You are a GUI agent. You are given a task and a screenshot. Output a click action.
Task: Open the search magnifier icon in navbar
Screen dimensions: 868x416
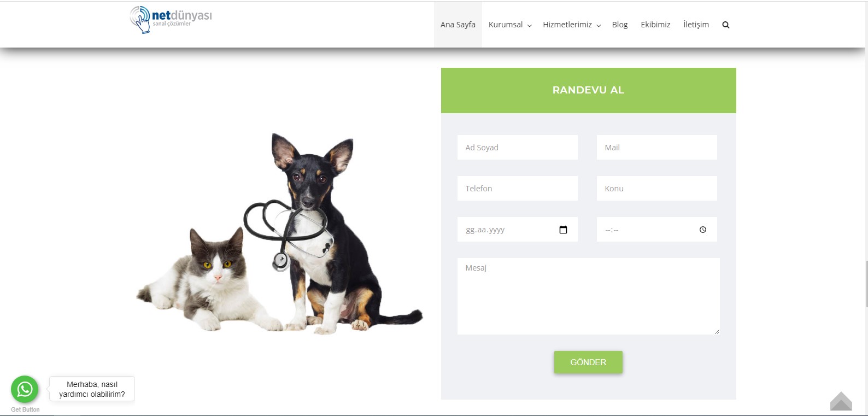725,25
